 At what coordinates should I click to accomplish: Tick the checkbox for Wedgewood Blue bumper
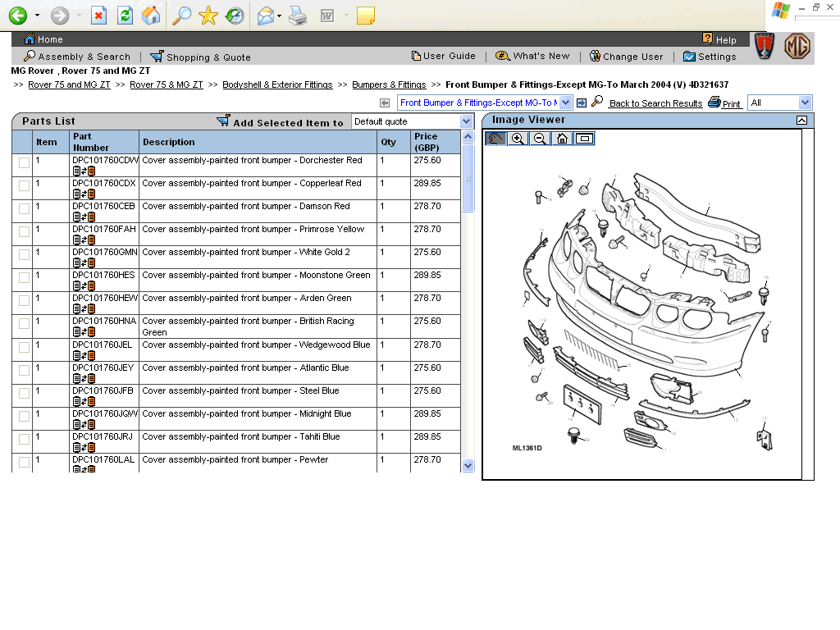(24, 348)
